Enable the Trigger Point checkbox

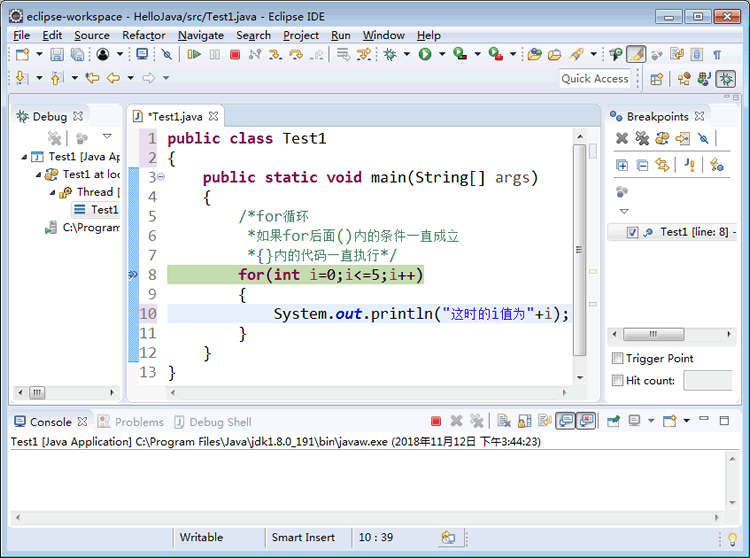coord(617,358)
